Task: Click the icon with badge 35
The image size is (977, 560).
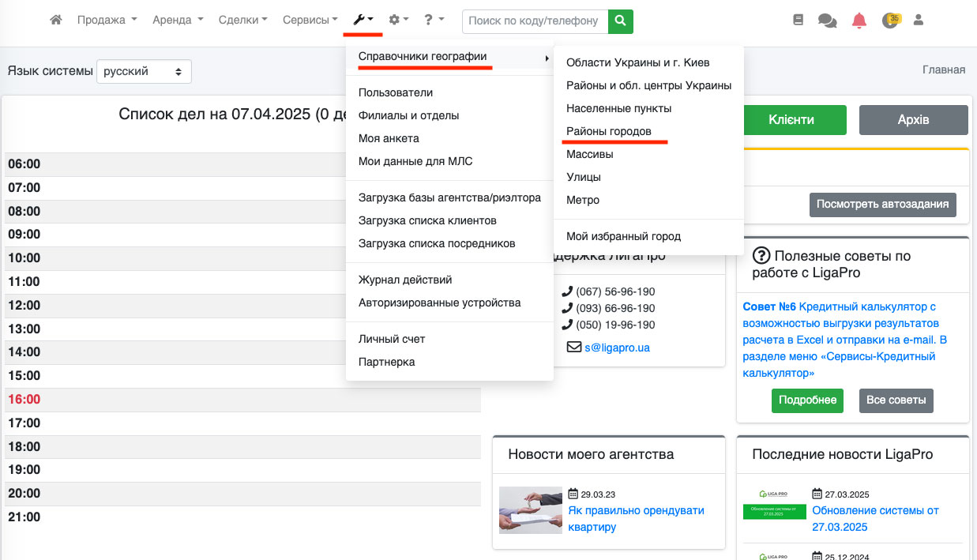Action: point(890,21)
